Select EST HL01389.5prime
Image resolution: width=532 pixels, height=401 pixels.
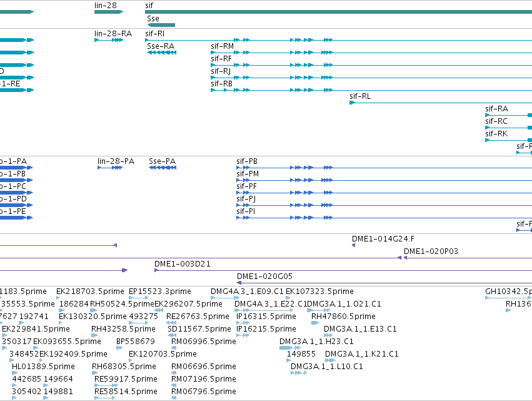click(43, 367)
